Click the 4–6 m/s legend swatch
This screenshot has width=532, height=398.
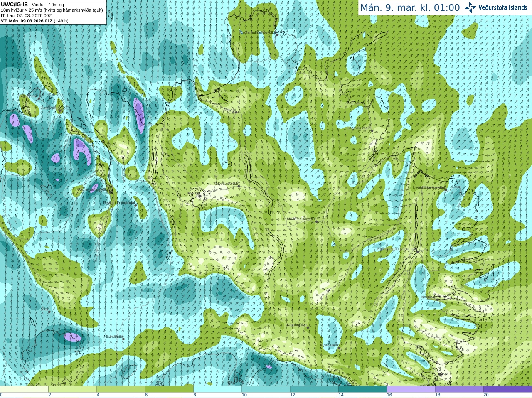click(x=121, y=389)
